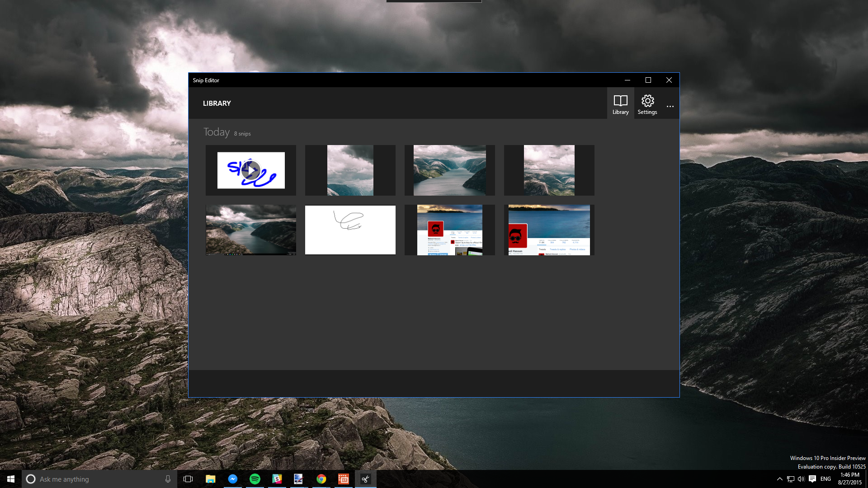The image size is (868, 488).
Task: Open the wide fjord river snip
Action: pos(449,170)
